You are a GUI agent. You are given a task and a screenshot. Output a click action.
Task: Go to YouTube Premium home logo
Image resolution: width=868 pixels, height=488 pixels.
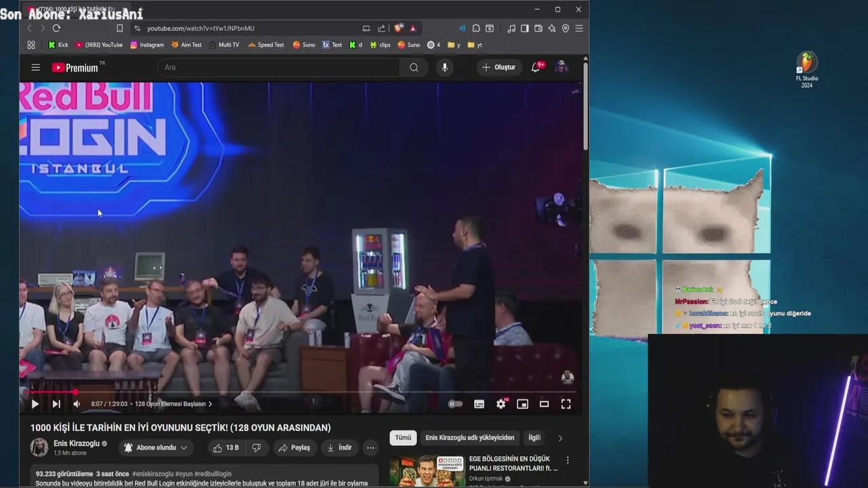pyautogui.click(x=76, y=67)
